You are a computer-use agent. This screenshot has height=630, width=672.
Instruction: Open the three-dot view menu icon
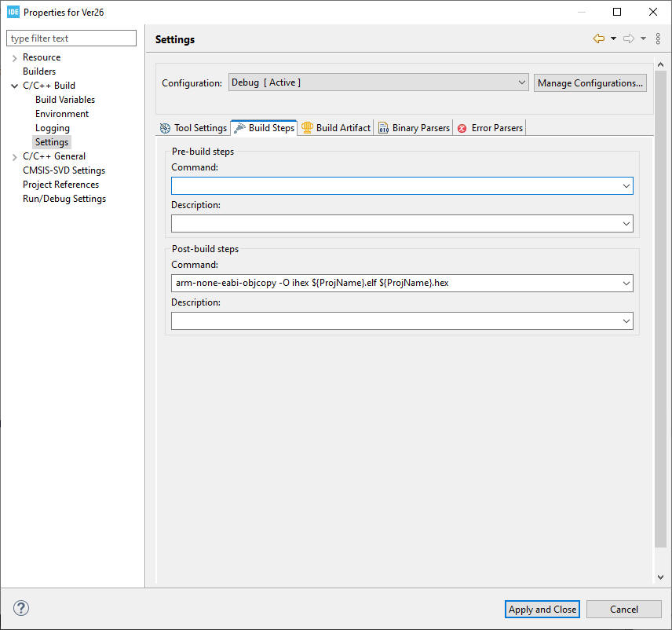[x=658, y=38]
